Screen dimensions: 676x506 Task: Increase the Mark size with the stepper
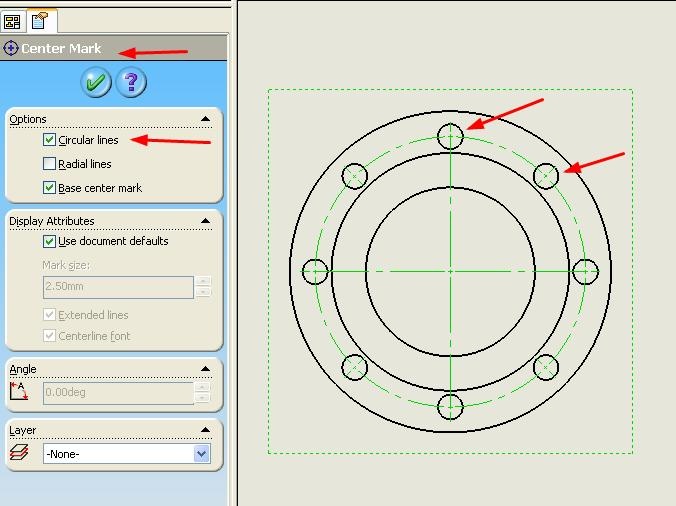click(203, 281)
